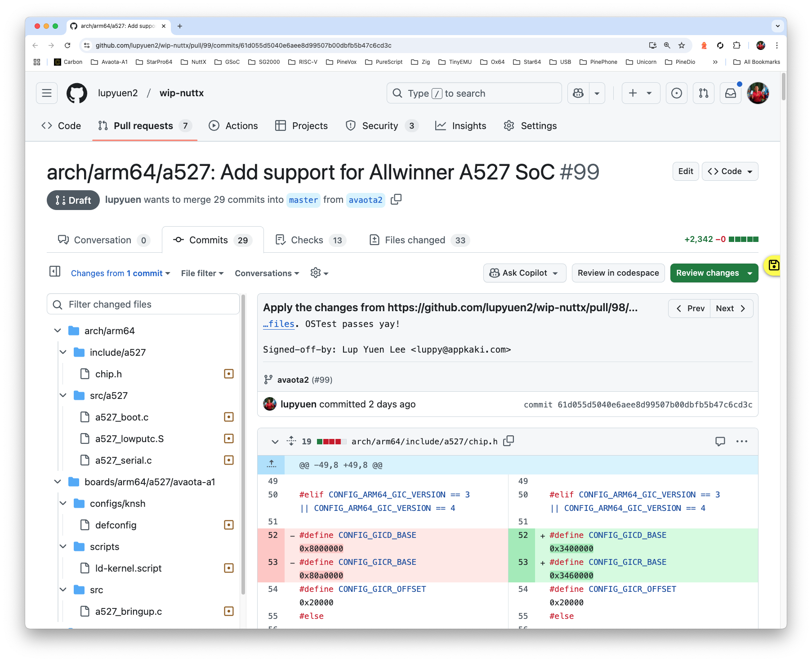Collapse the src/a527 folder

click(63, 395)
